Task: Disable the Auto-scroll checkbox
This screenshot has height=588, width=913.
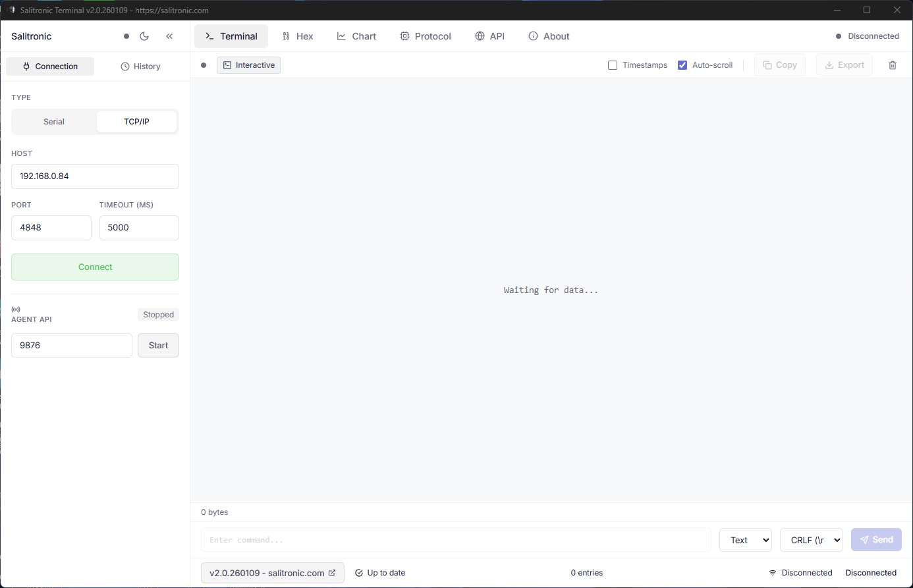Action: pyautogui.click(x=682, y=65)
